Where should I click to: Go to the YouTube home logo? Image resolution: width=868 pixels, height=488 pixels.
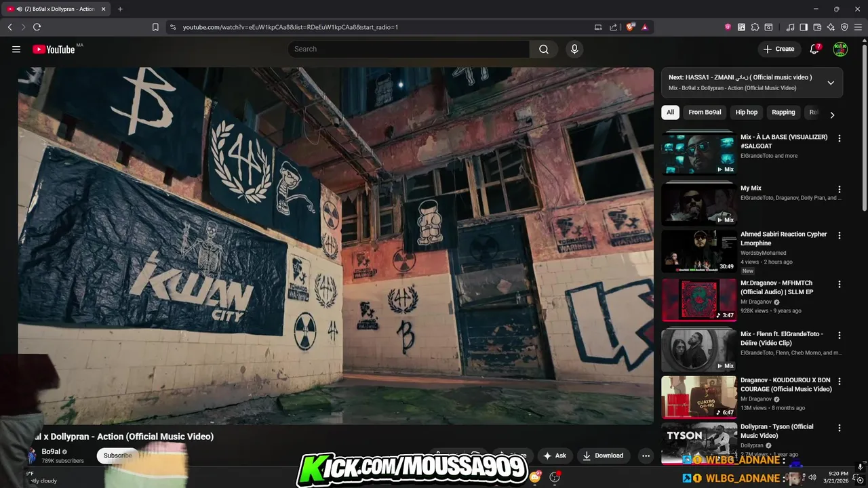(54, 49)
